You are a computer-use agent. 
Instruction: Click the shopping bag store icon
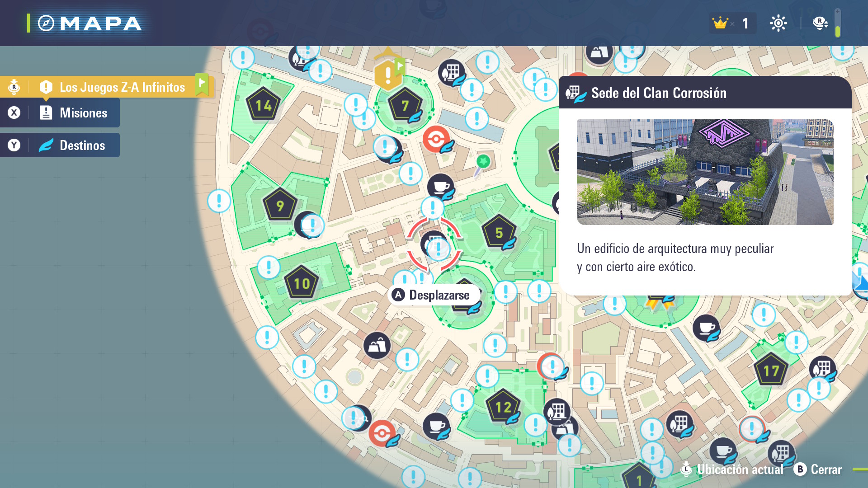tap(377, 346)
